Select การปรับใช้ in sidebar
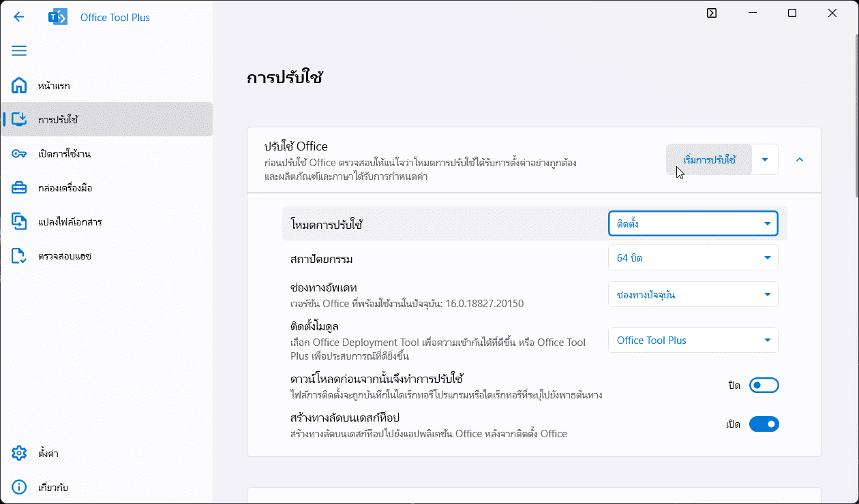The width and height of the screenshot is (859, 504). click(x=106, y=120)
